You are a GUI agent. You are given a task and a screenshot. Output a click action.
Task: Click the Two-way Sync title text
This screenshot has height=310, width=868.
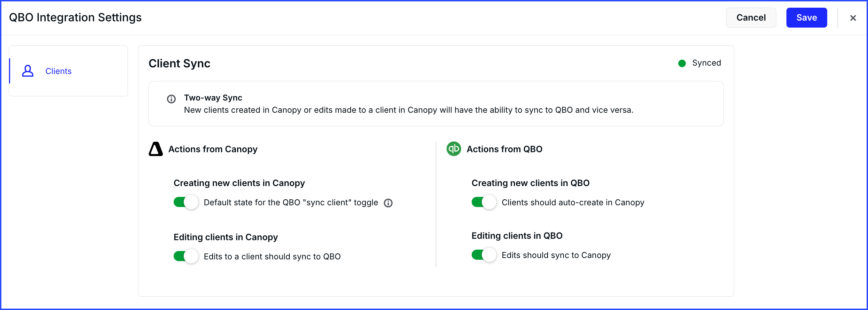pos(213,98)
